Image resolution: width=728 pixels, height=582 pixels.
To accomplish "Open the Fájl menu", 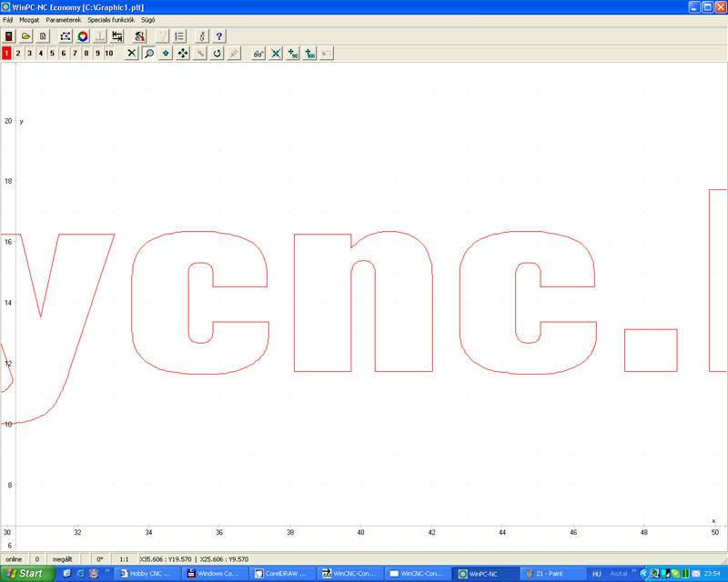I will pyautogui.click(x=8, y=20).
